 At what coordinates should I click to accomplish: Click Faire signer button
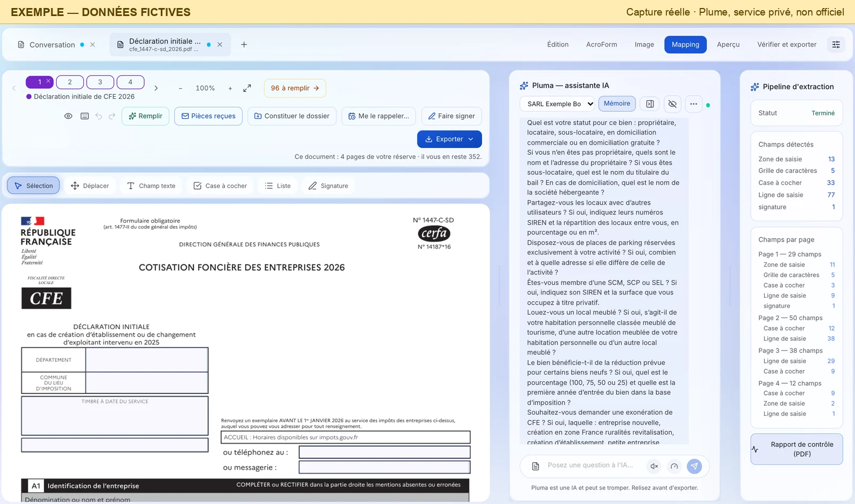452,116
